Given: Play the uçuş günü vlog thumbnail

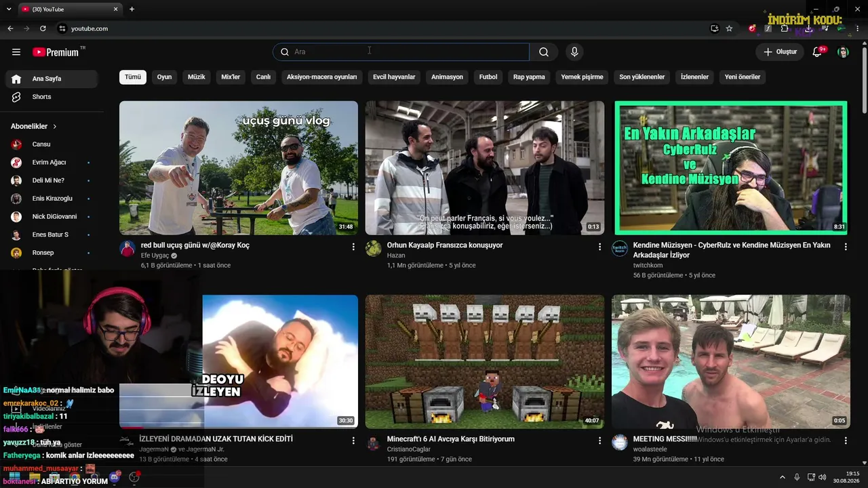Looking at the screenshot, I should click(x=239, y=168).
